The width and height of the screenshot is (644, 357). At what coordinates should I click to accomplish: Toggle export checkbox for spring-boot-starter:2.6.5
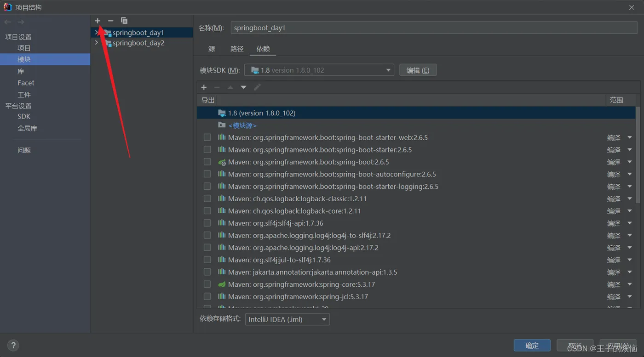[207, 150]
